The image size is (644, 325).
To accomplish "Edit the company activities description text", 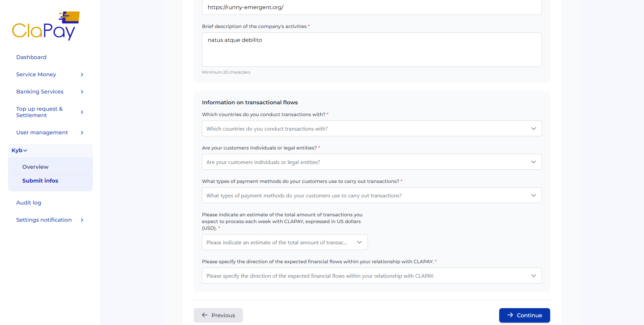I will (371, 49).
